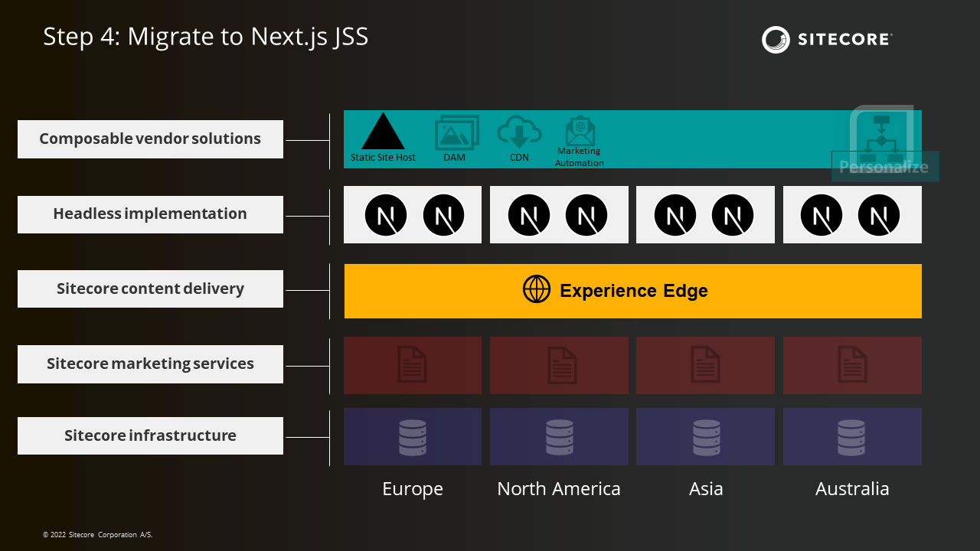Click the Europe database icon
Image resolution: width=980 pixels, height=551 pixels.
click(x=413, y=437)
